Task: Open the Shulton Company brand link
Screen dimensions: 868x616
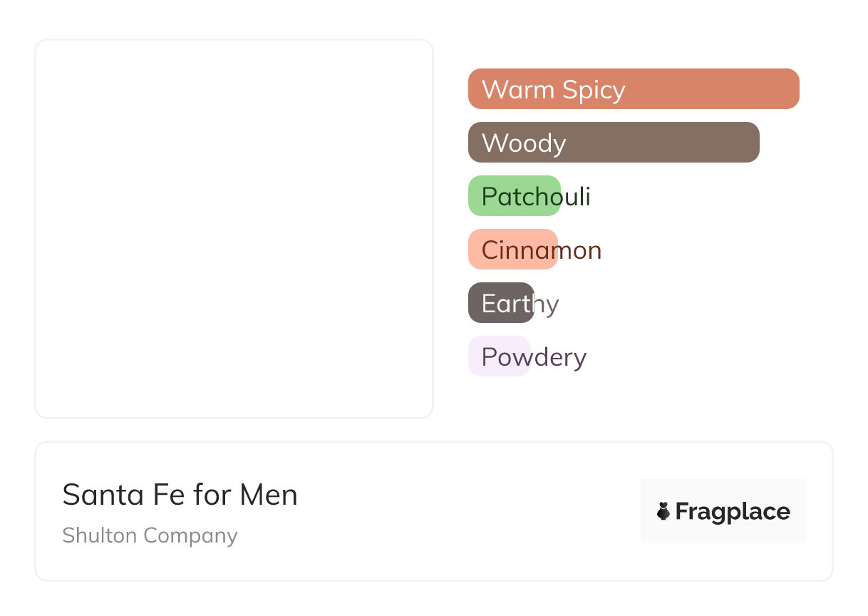Action: click(150, 535)
